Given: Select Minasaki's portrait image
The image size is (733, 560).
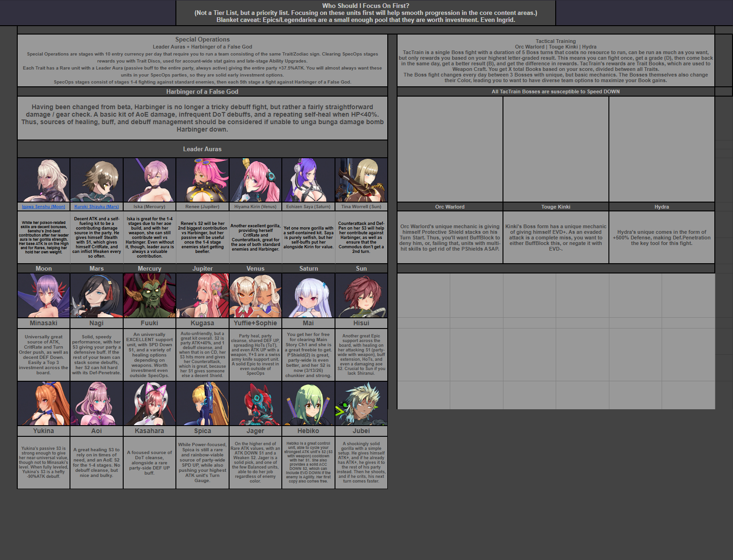Looking at the screenshot, I should click(x=43, y=295).
